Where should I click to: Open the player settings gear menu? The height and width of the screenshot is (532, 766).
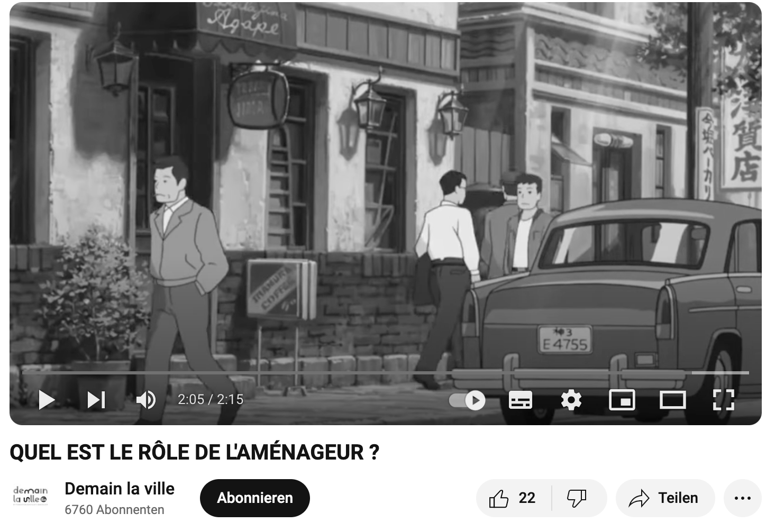tap(571, 400)
